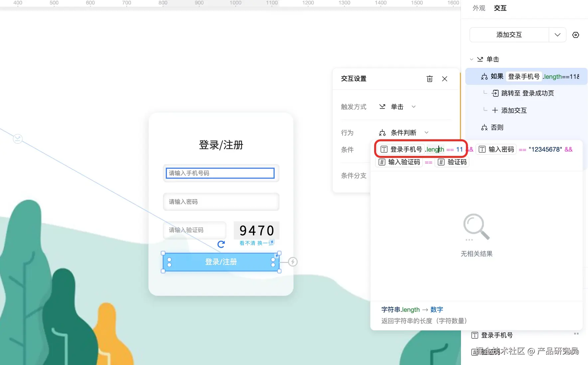Open 行为 条件判断 dropdown

[404, 133]
